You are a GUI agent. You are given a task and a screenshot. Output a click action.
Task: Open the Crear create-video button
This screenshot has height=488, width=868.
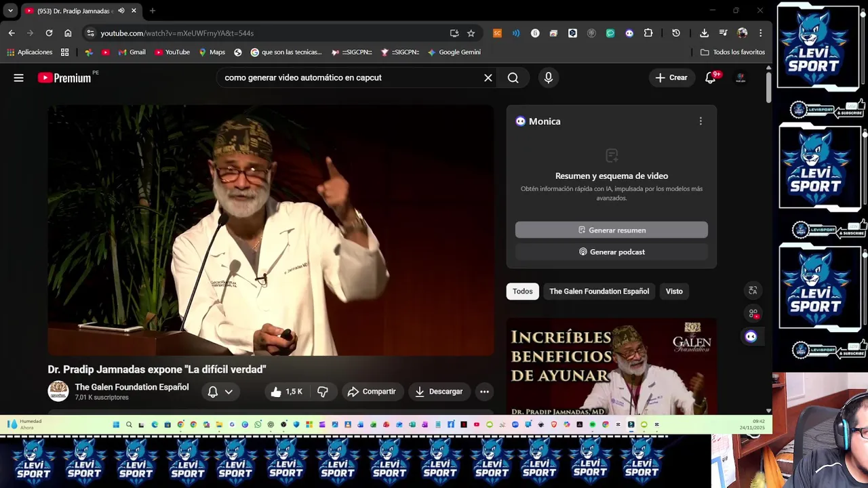tap(671, 78)
